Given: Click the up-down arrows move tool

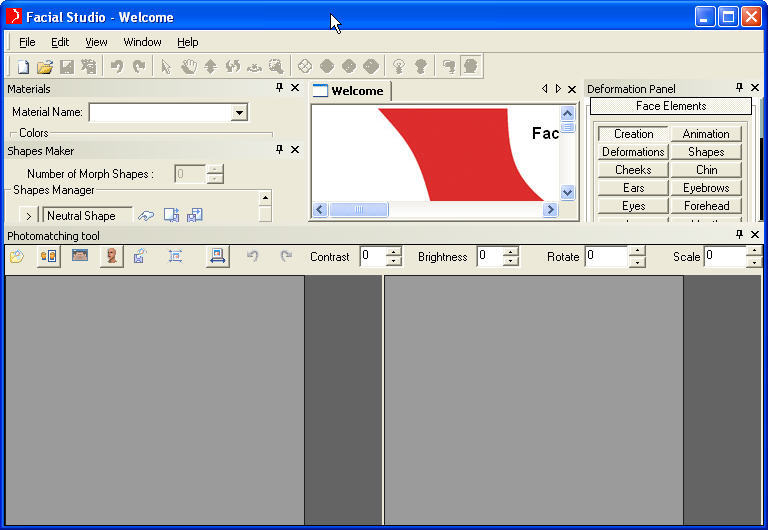Looking at the screenshot, I should point(211,66).
